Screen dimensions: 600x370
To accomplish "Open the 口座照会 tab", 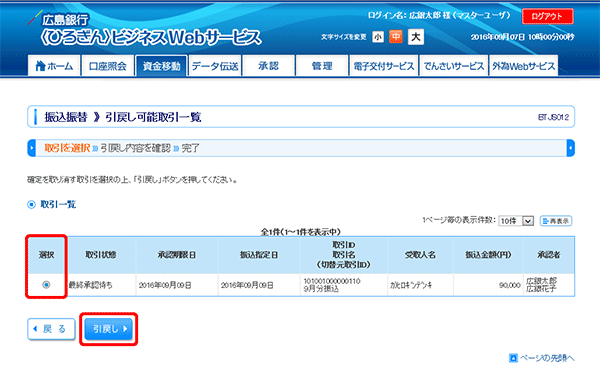I will click(x=108, y=66).
